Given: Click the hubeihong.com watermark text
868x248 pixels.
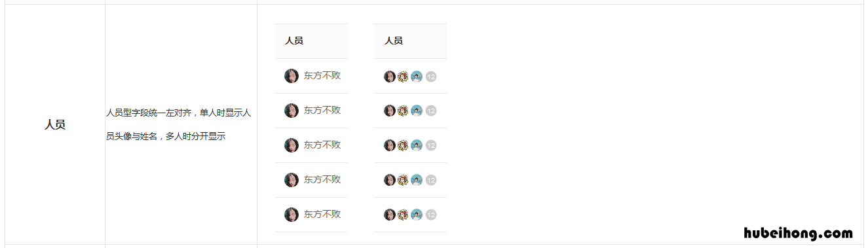Looking at the screenshot, I should tap(799, 233).
